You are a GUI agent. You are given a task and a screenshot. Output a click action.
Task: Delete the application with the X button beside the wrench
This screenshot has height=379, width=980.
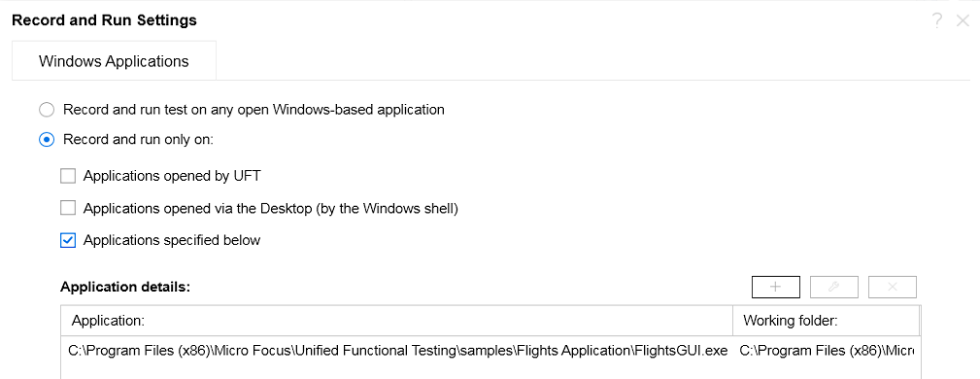click(x=893, y=287)
